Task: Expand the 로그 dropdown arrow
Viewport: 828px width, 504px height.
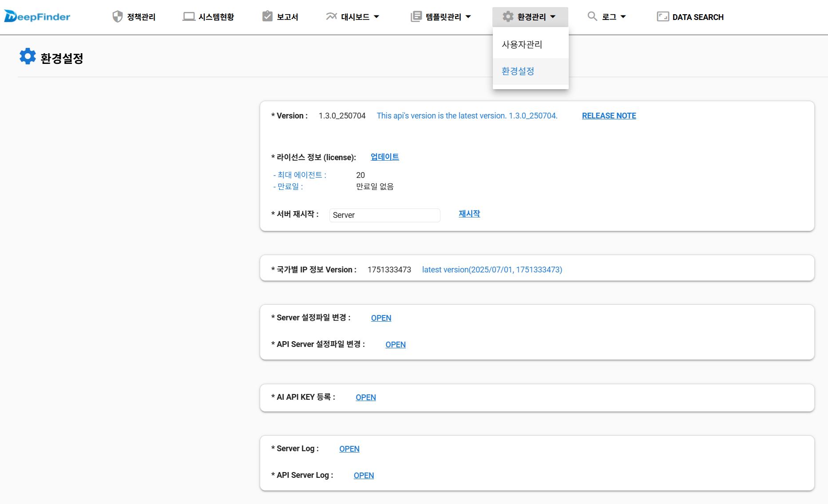Action: pos(623,17)
